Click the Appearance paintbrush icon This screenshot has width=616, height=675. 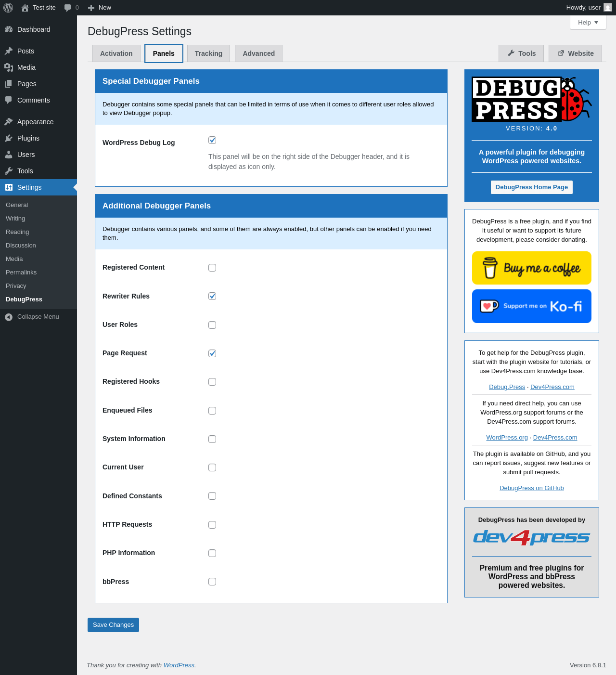9,122
